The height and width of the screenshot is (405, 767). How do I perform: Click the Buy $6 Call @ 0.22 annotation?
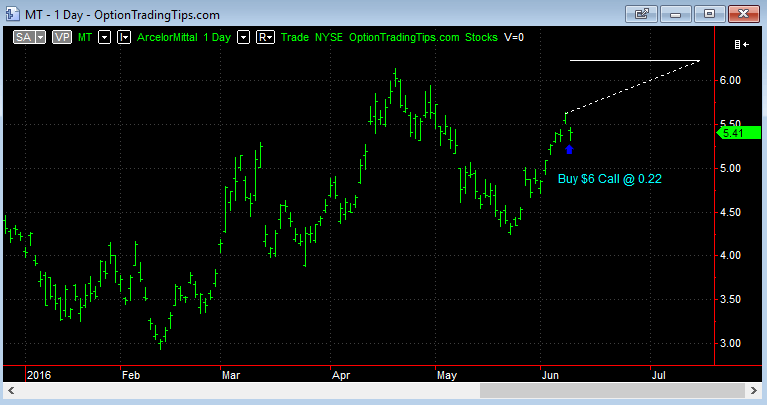pos(609,179)
